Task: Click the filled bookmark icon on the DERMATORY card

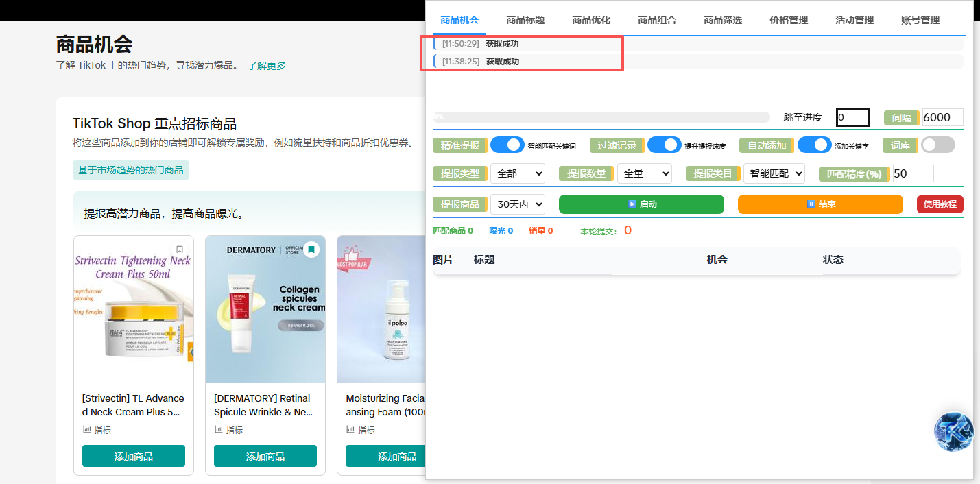Action: (311, 250)
